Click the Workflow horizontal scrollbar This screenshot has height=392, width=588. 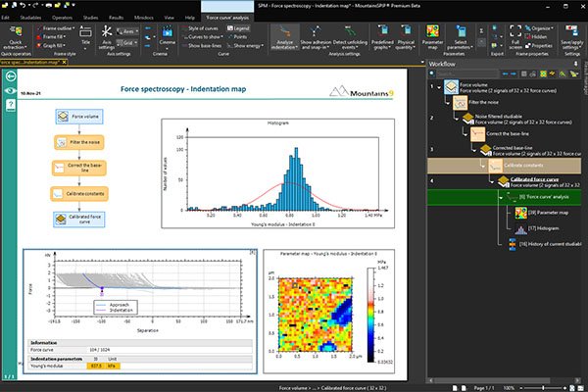pos(492,380)
